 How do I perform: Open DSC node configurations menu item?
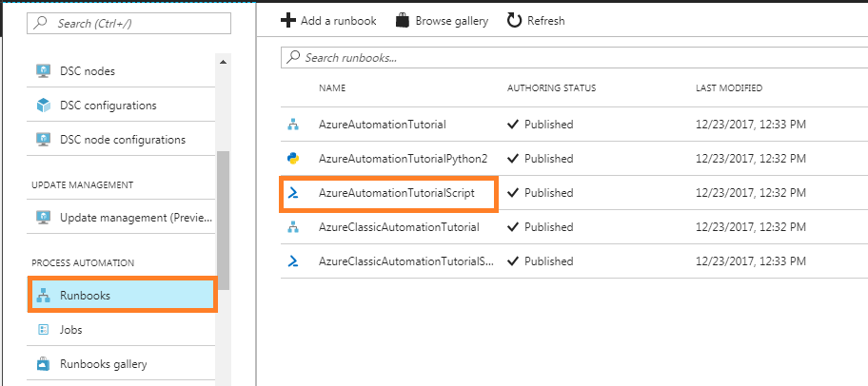point(122,140)
